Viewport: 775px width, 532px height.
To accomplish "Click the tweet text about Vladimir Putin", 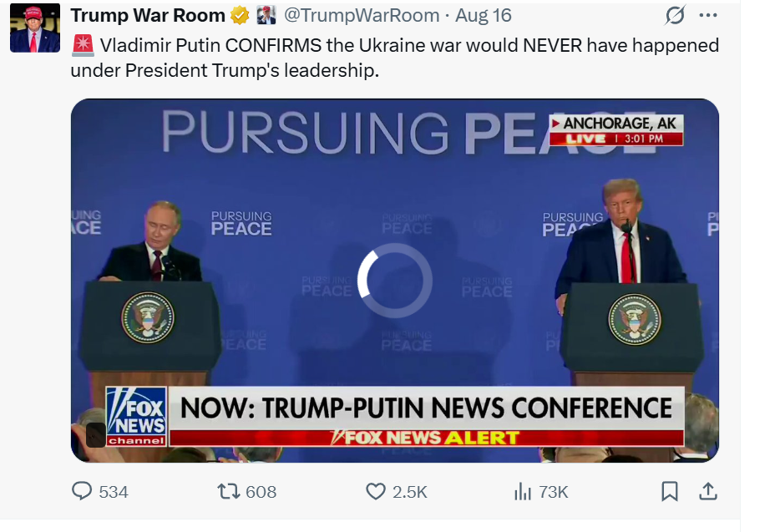I will [394, 58].
